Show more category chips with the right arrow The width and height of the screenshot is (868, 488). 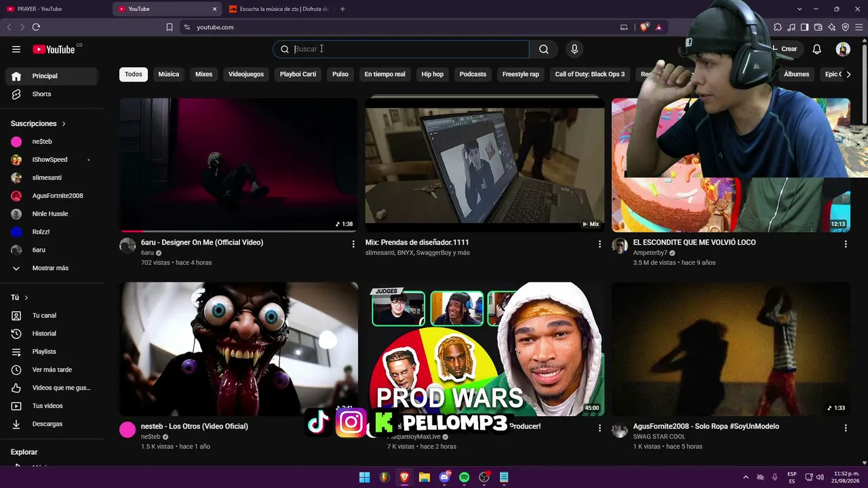848,74
